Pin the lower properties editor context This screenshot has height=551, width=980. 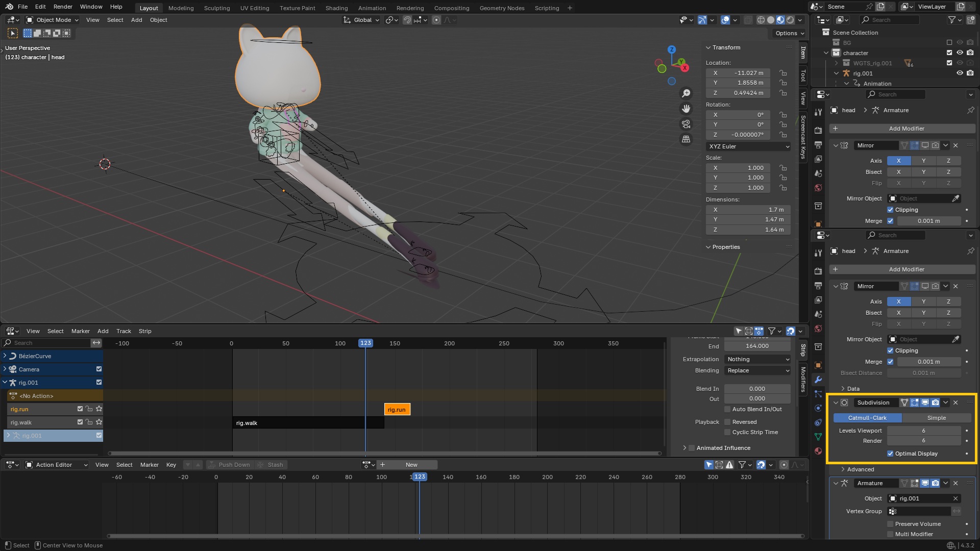click(x=971, y=251)
